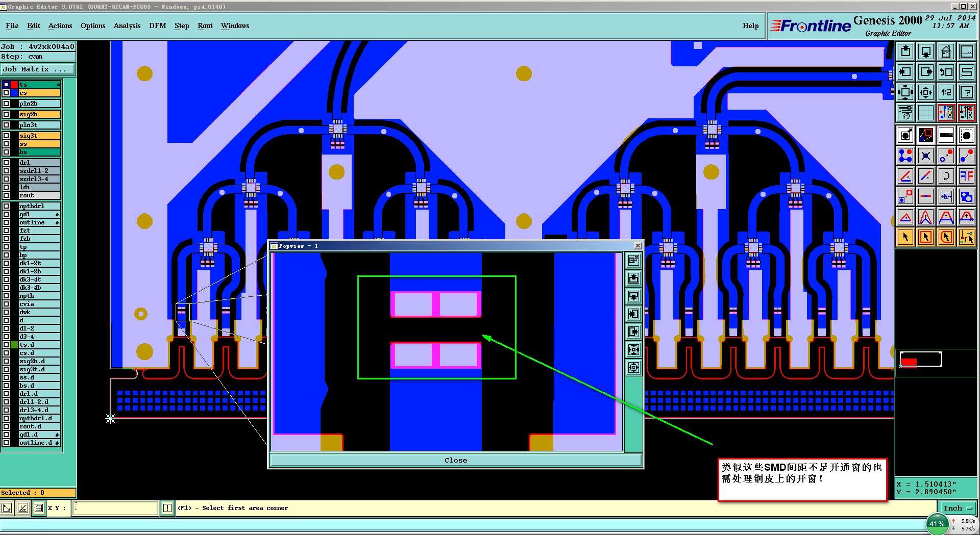Select the mirror F tool icon
980x535 pixels.
tap(967, 176)
